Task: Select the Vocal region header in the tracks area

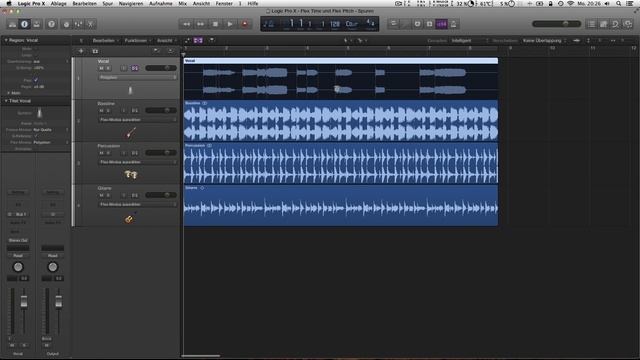Action: click(341, 61)
